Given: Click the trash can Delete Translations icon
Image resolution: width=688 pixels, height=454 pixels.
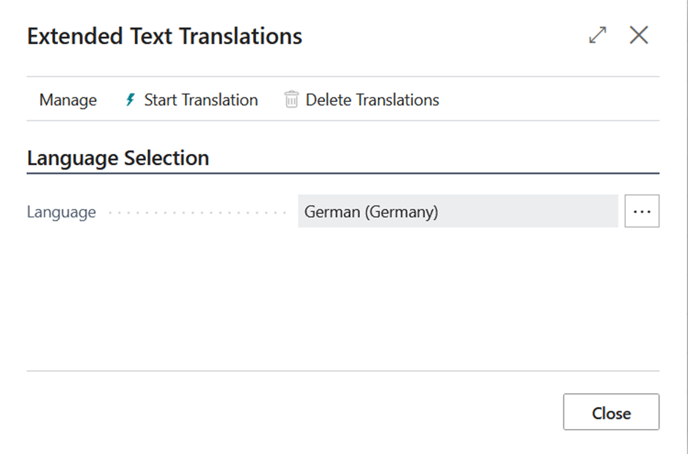Looking at the screenshot, I should [291, 100].
